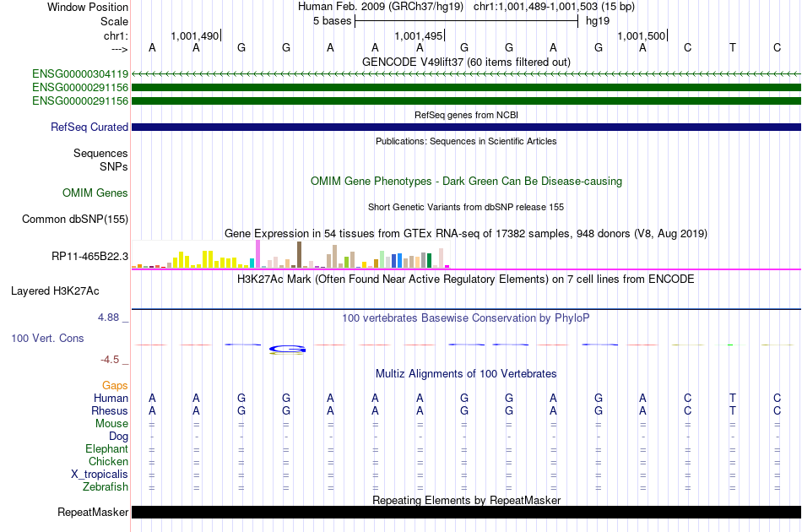Click the chr1: ruler label
This screenshot has width=802, height=532.
click(x=116, y=35)
